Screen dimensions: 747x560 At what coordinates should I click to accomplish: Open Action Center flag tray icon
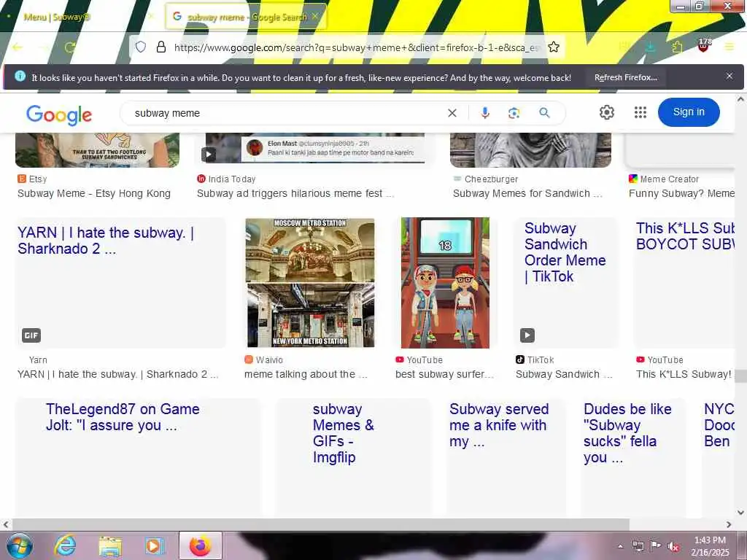(656, 546)
